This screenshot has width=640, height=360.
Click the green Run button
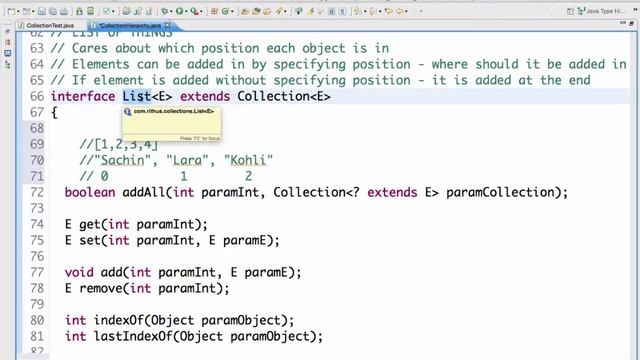(179, 11)
